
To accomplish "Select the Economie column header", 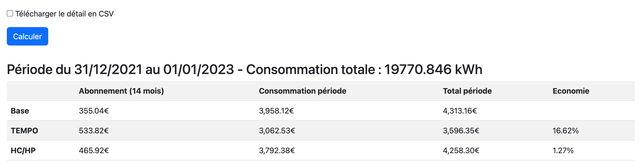I will [571, 91].
